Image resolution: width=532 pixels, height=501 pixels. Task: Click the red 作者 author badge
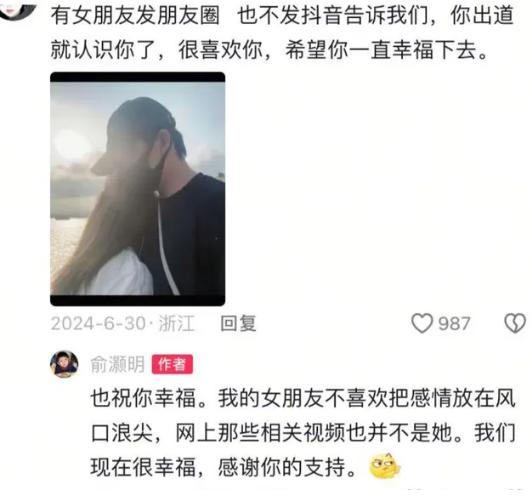point(172,364)
